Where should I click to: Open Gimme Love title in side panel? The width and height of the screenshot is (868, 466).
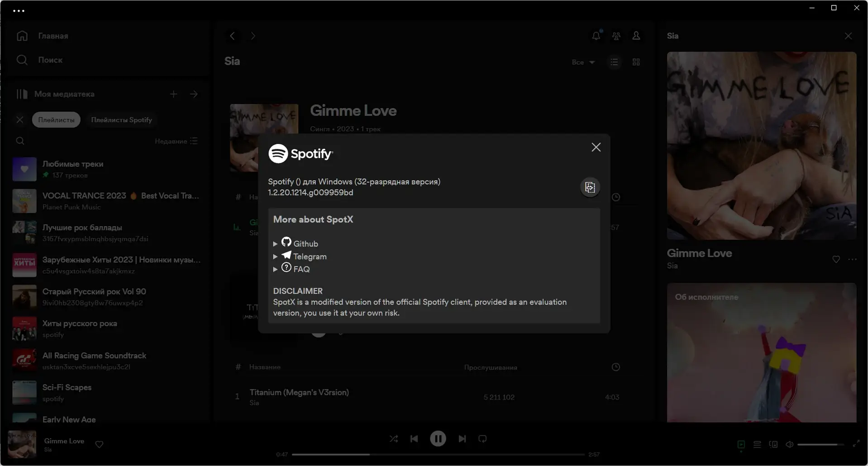coord(699,253)
